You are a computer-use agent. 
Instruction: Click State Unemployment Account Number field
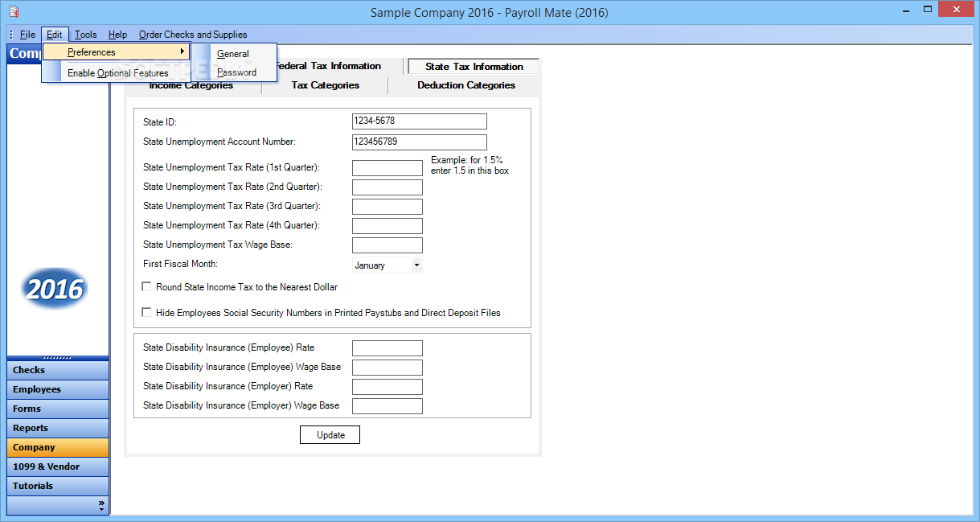[420, 142]
